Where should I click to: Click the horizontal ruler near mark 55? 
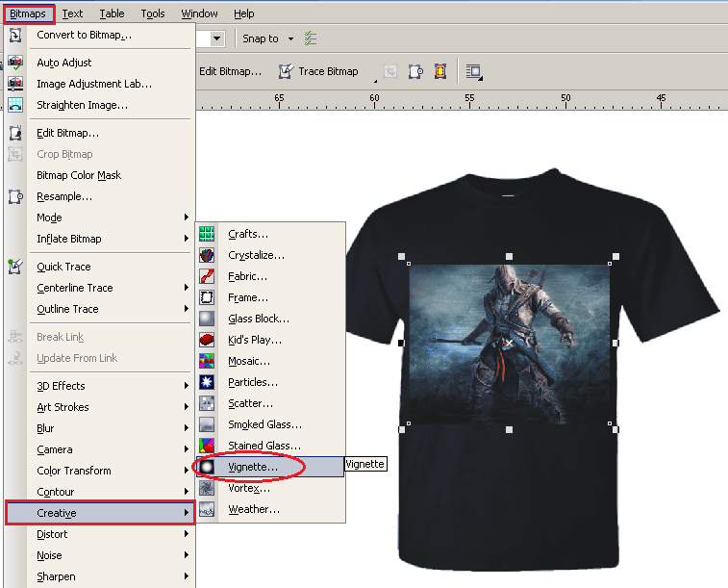[x=470, y=101]
